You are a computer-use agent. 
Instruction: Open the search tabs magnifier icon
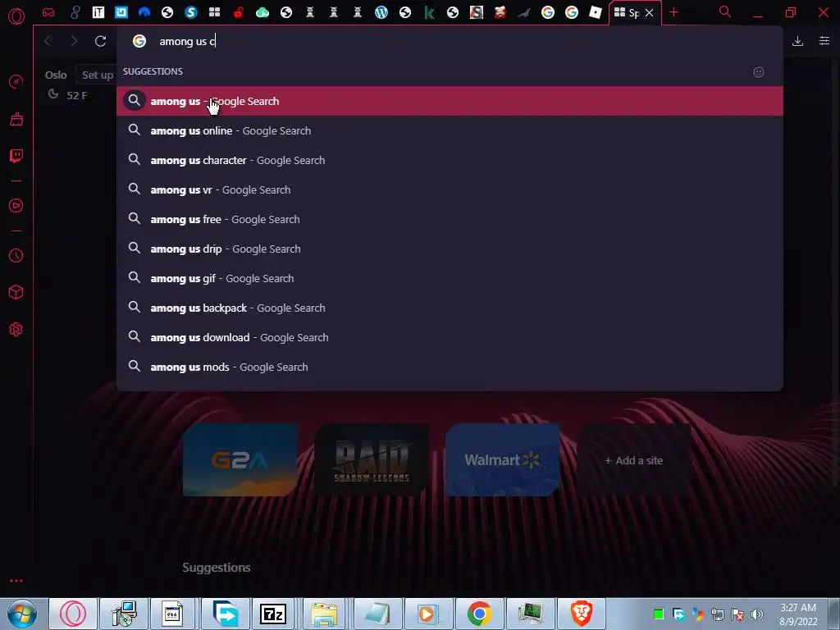click(725, 11)
